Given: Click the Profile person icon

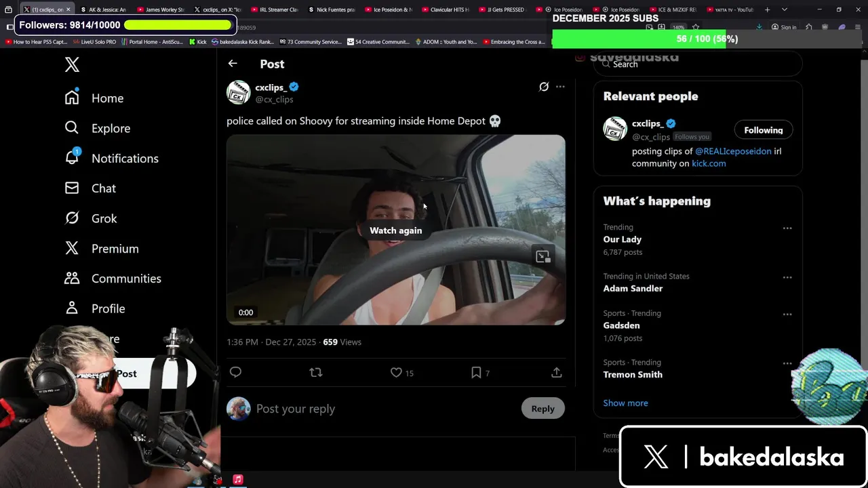Looking at the screenshot, I should (72, 308).
